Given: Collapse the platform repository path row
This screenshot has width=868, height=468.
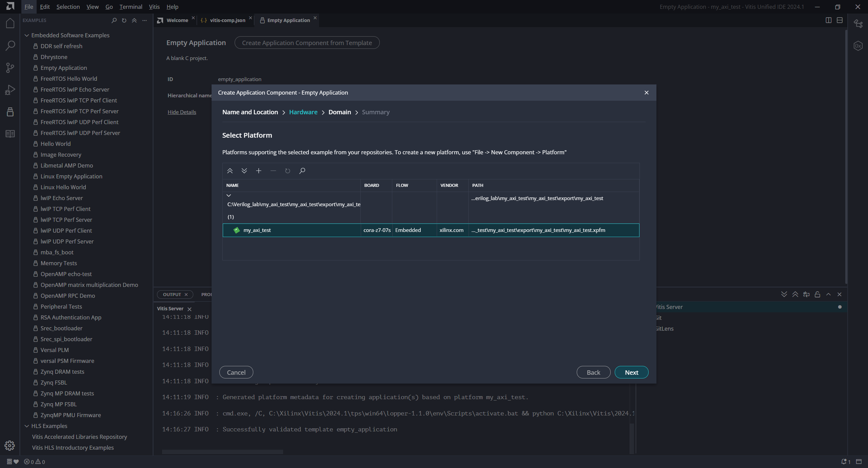Looking at the screenshot, I should click(x=229, y=195).
